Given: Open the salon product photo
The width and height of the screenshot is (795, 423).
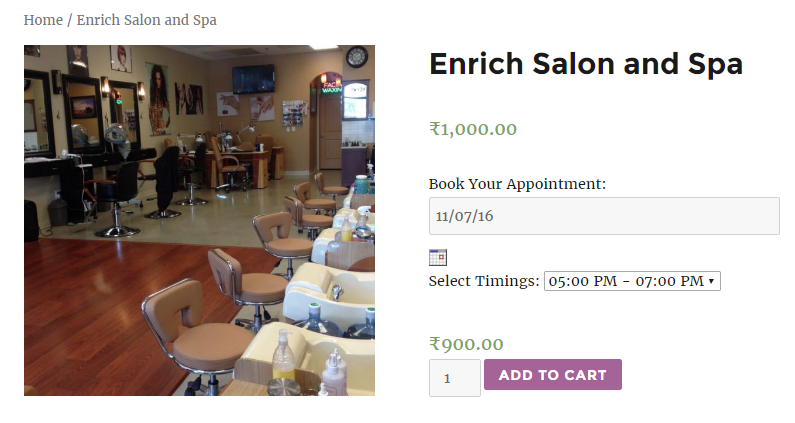Looking at the screenshot, I should [x=199, y=220].
